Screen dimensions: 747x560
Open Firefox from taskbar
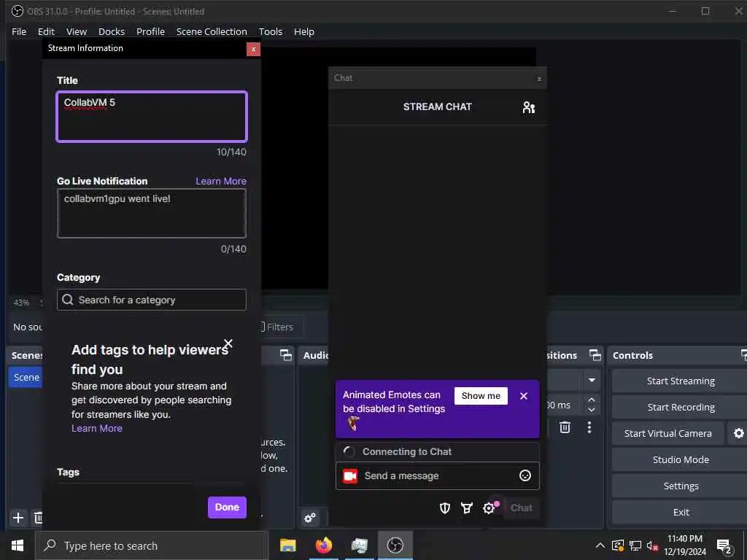[x=323, y=545]
